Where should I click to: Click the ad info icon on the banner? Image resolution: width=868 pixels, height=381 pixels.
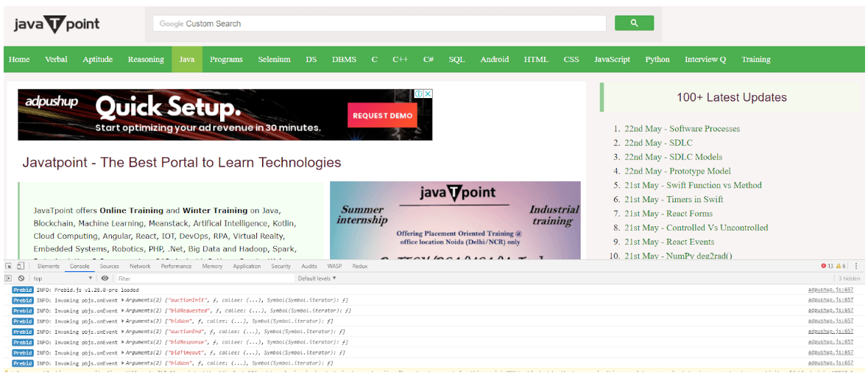[418, 94]
